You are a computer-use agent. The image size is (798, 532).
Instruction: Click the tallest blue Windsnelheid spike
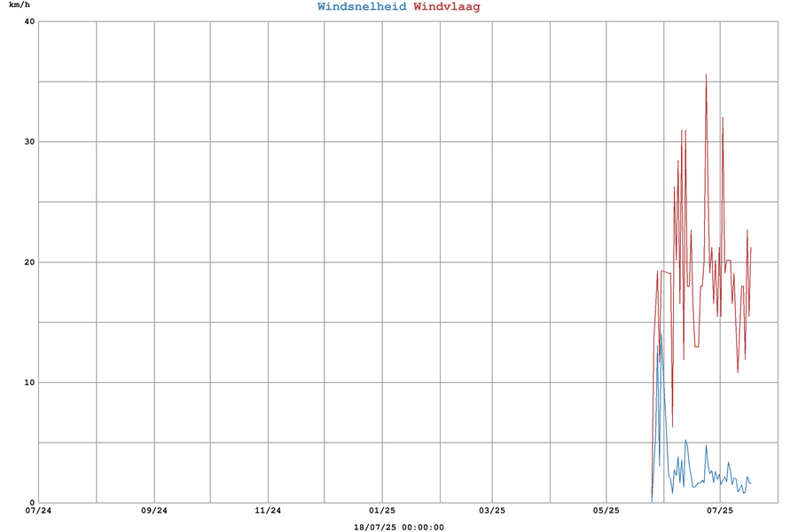[661, 335]
